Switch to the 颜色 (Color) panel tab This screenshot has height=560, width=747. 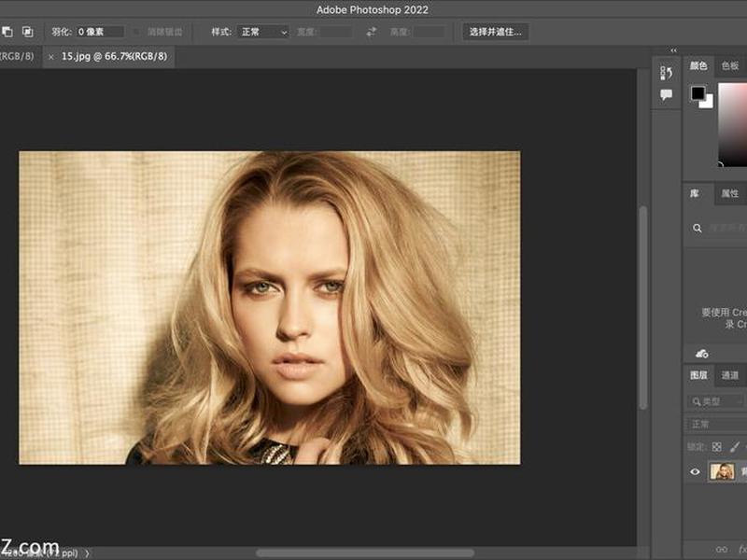(698, 65)
